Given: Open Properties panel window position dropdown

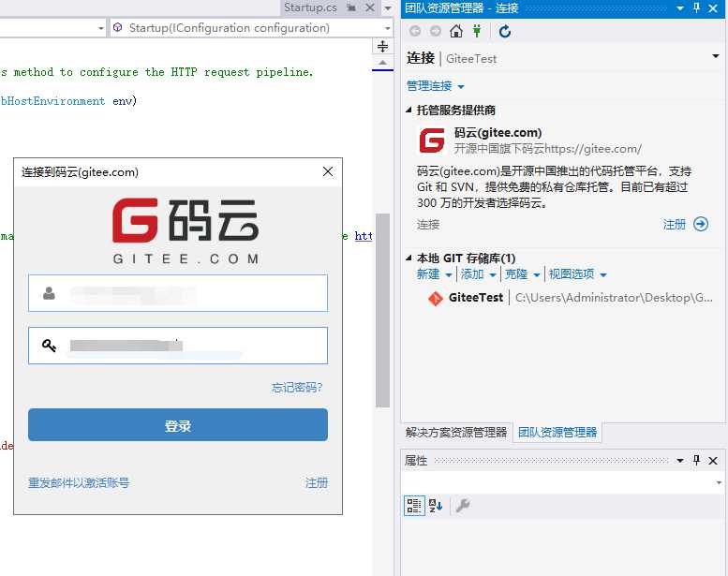Looking at the screenshot, I should tap(680, 461).
